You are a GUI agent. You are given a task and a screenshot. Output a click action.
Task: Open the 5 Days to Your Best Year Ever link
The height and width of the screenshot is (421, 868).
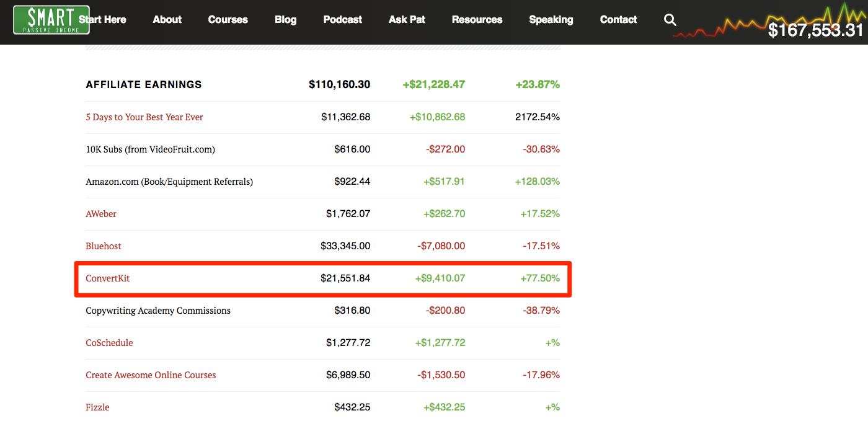tap(144, 117)
